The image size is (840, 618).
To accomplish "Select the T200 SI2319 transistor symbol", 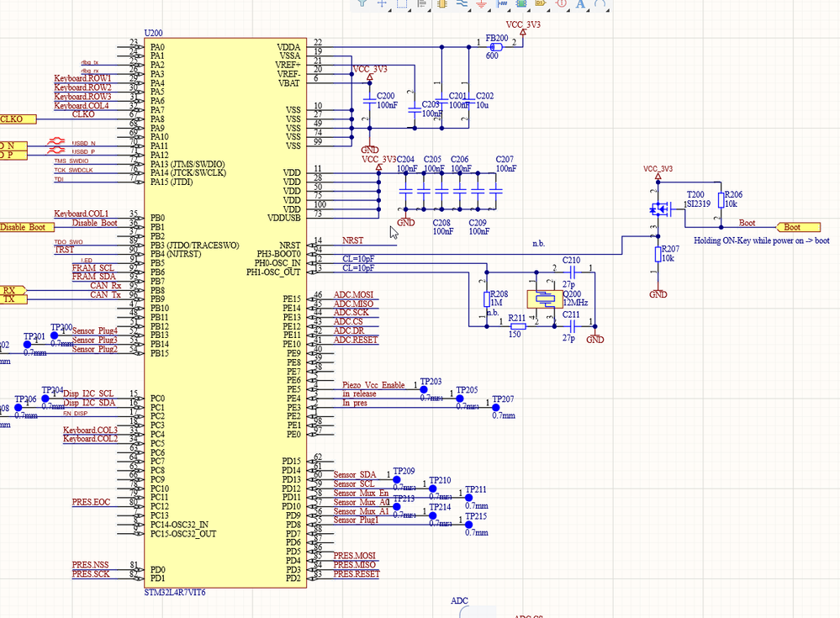I will [662, 209].
